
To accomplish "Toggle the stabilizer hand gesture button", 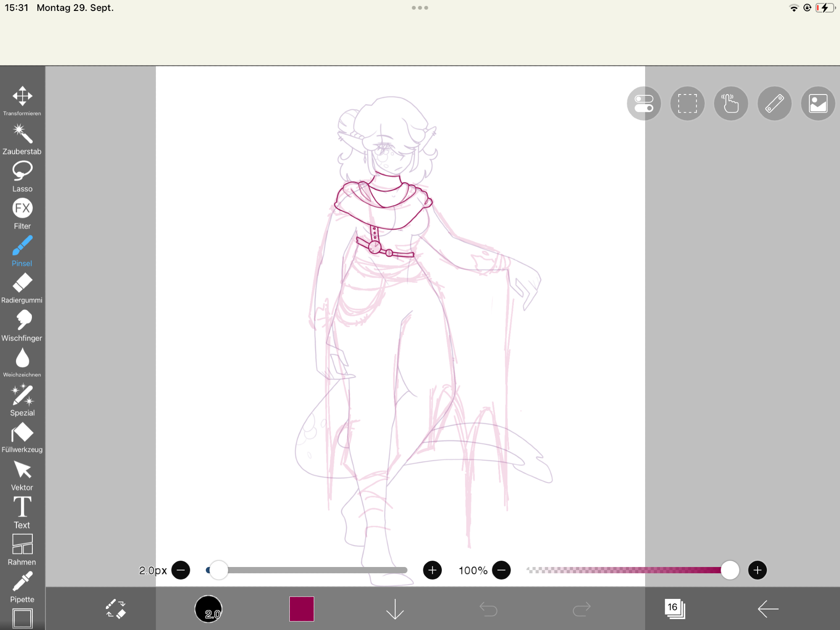I will coord(731,104).
